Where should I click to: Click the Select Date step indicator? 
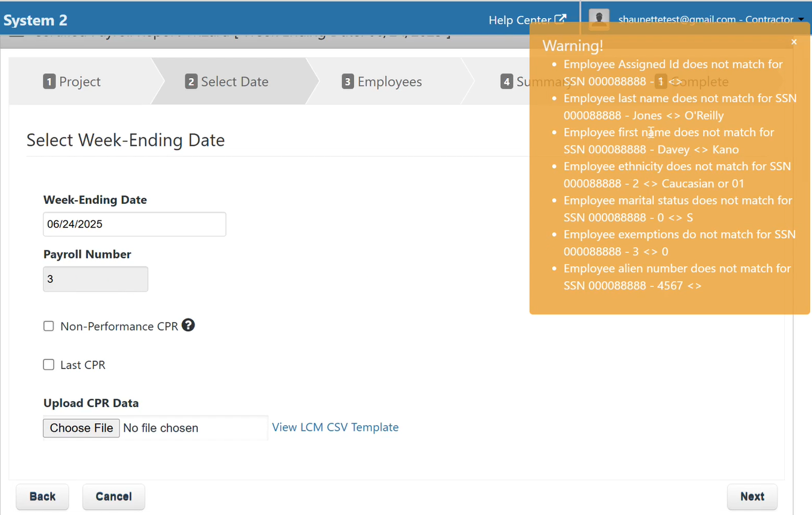click(227, 81)
